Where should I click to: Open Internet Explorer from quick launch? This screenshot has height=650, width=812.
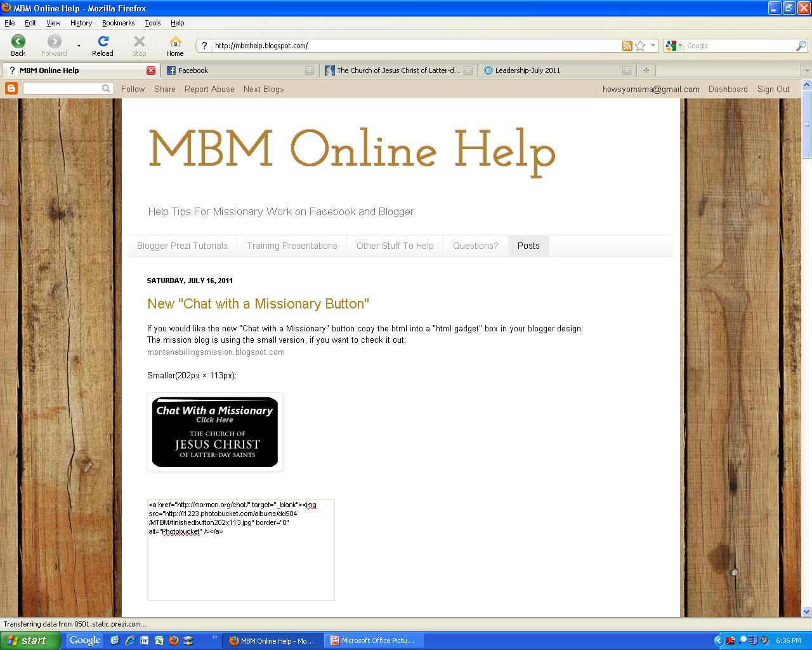pos(130,640)
